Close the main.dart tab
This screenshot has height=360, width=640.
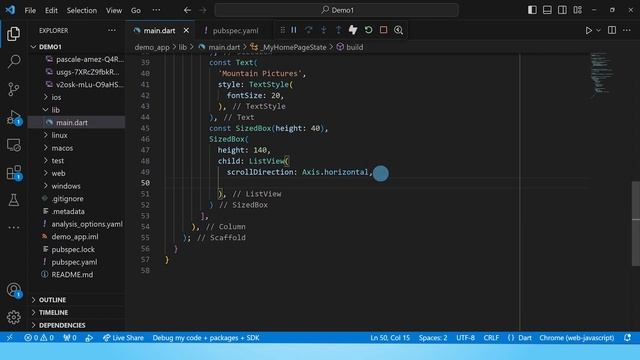[x=186, y=31]
